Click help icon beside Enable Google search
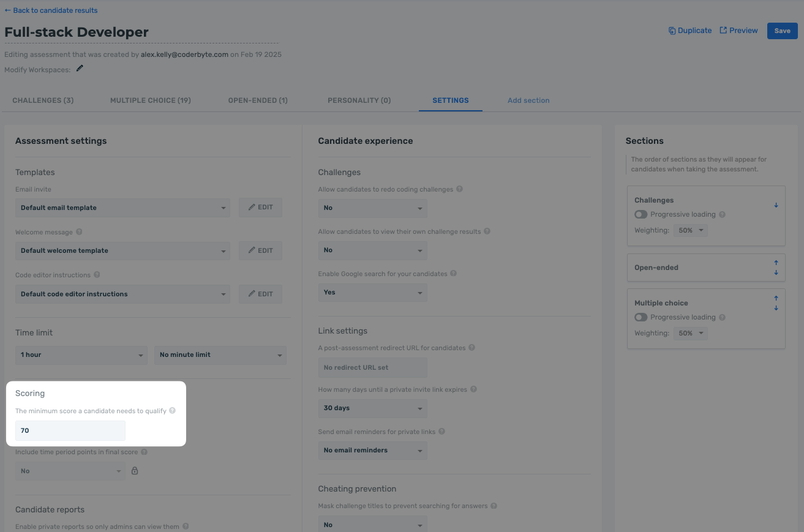The height and width of the screenshot is (532, 804). pyautogui.click(x=454, y=274)
